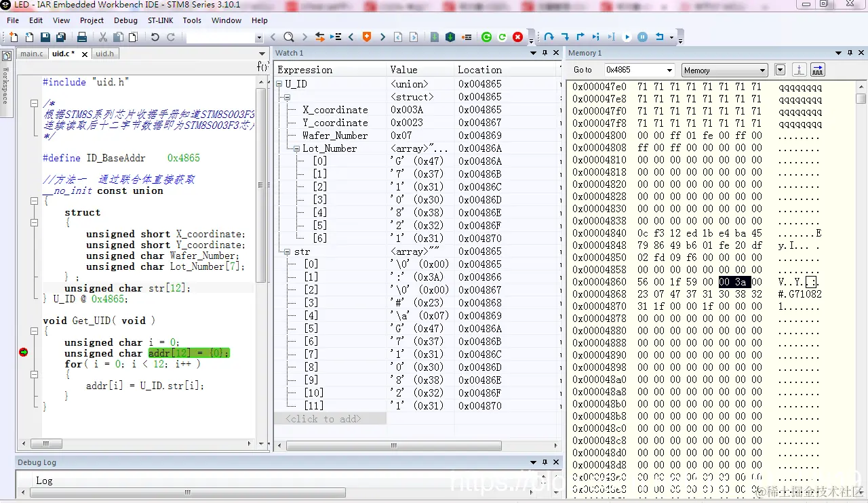868x503 pixels.
Task: Click the Save All toolbar icon
Action: click(61, 37)
